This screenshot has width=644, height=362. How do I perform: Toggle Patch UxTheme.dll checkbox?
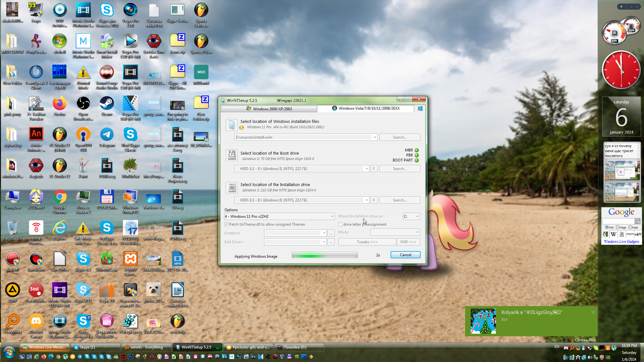click(226, 224)
